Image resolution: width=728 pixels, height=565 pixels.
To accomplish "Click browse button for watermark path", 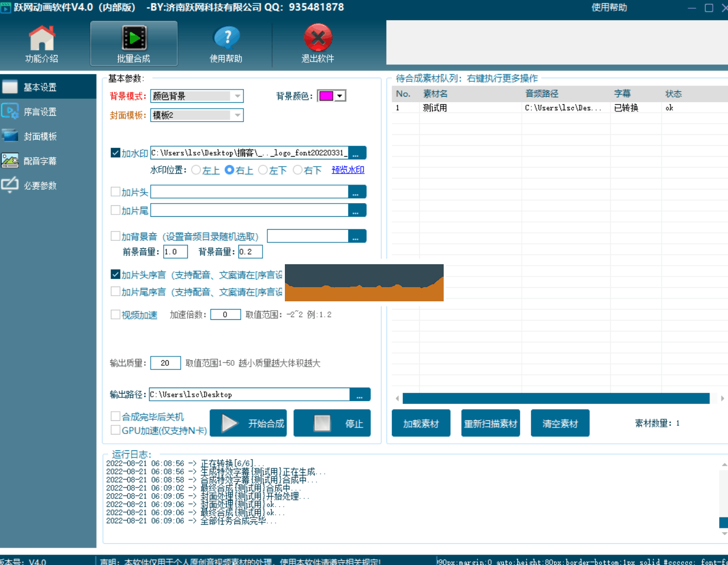I will (x=357, y=153).
